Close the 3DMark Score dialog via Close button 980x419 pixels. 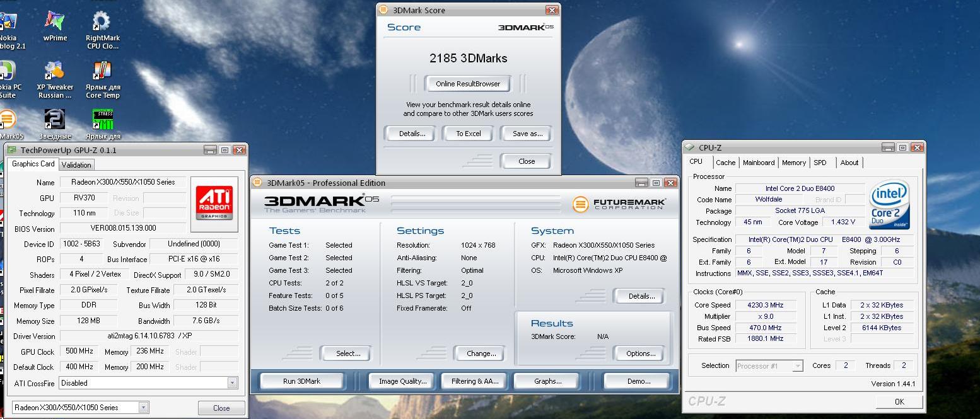(527, 161)
